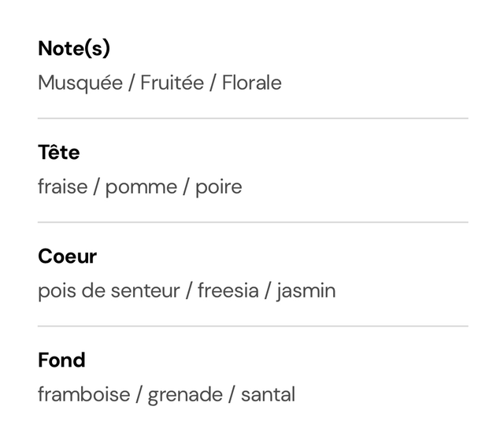Select the fraise top note

click(x=63, y=187)
